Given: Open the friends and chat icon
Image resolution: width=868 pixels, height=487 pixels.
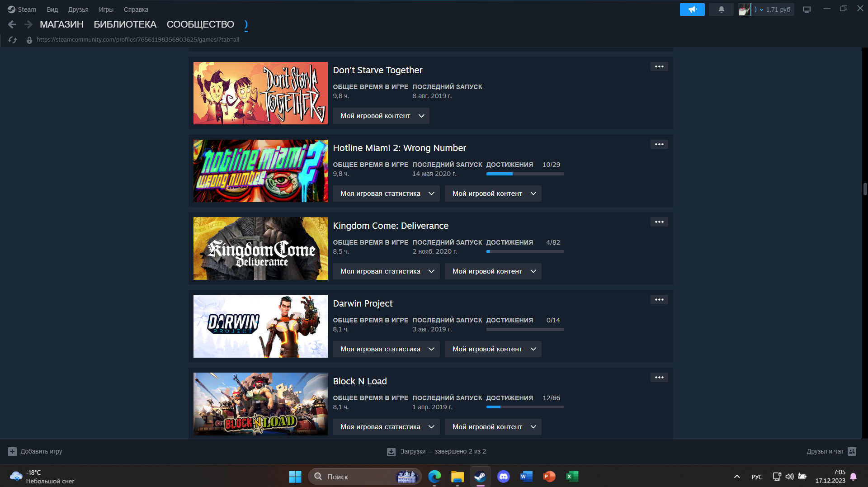Looking at the screenshot, I should tap(852, 451).
